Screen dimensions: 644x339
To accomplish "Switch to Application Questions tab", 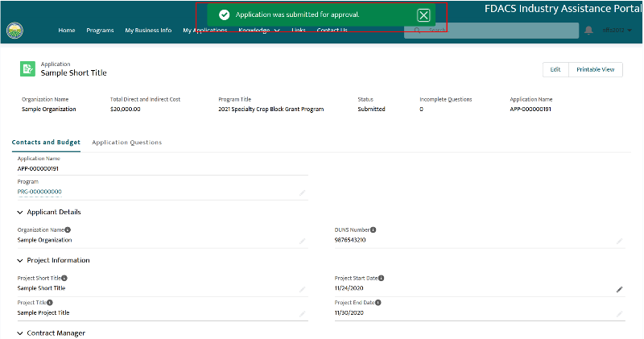I will [x=126, y=143].
